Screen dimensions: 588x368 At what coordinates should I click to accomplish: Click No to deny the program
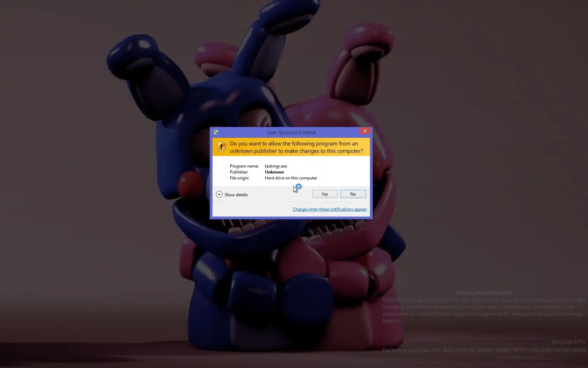353,194
